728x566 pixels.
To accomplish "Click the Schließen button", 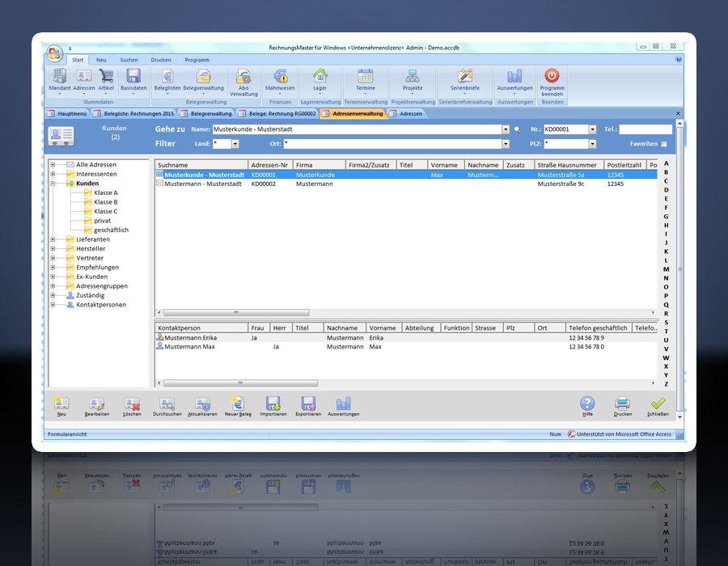I will click(658, 403).
